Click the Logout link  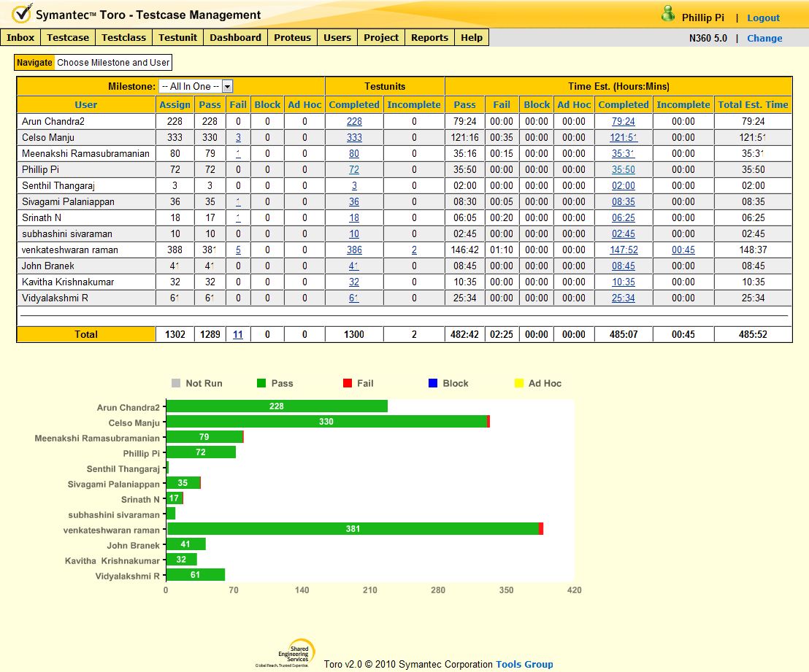coord(763,18)
